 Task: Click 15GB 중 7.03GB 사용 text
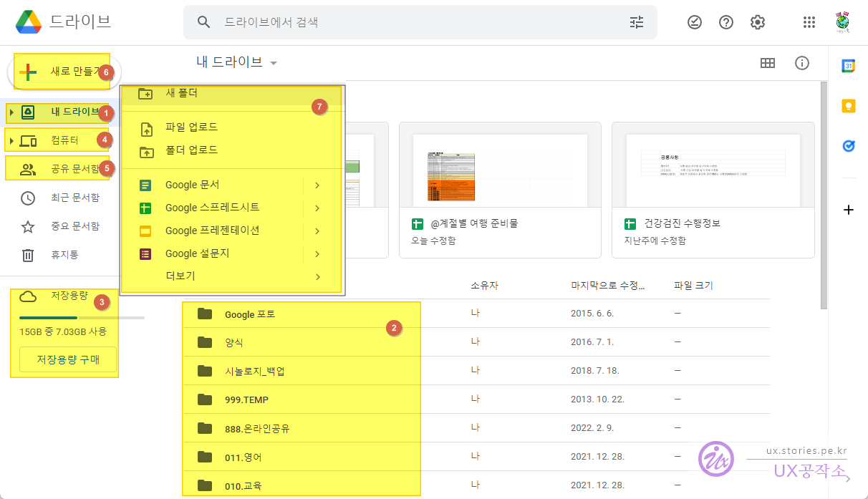63,332
